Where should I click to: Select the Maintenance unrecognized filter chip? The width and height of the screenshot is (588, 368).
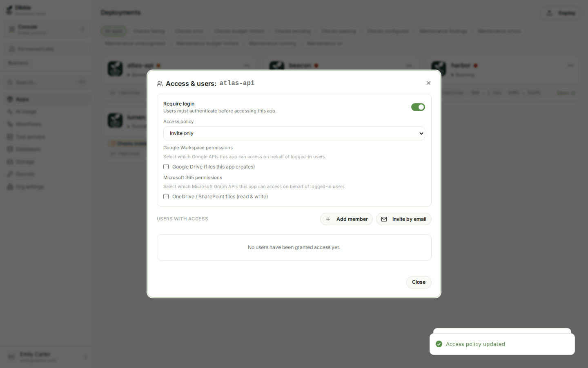135,43
